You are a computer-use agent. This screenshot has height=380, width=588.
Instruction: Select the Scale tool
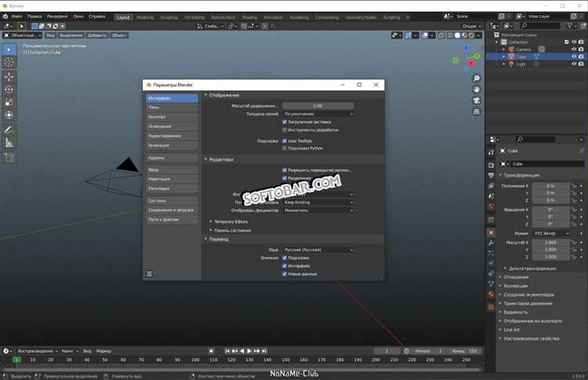point(9,103)
